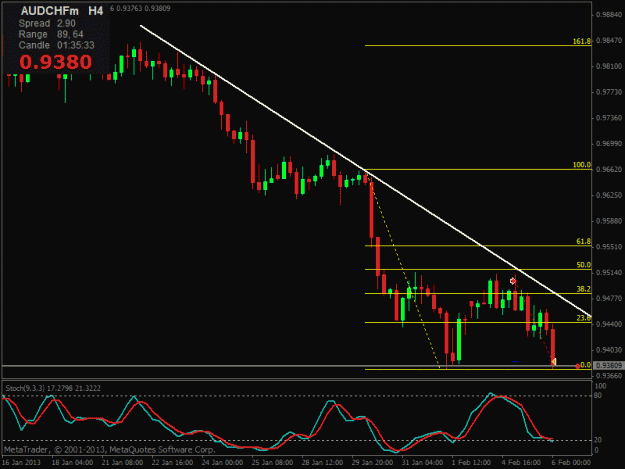Click the MetaTrader copyright text

[x=110, y=449]
